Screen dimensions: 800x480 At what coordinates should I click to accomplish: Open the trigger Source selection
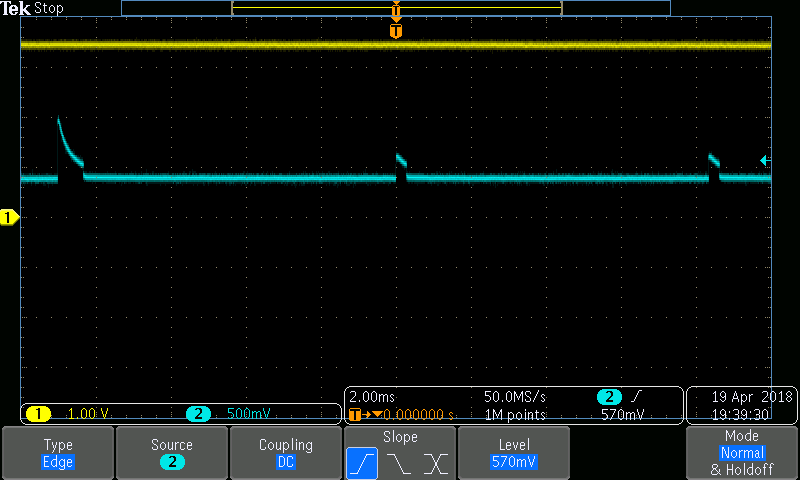[172, 453]
